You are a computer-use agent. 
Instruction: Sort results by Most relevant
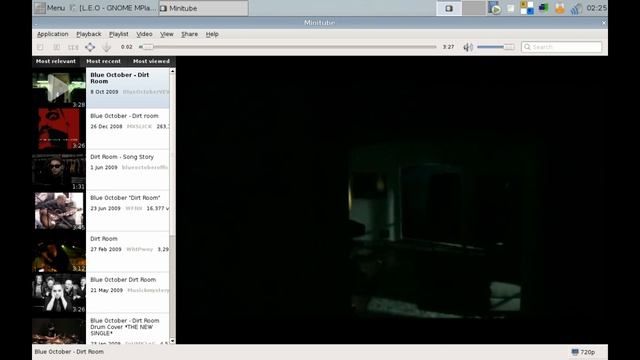click(56, 61)
